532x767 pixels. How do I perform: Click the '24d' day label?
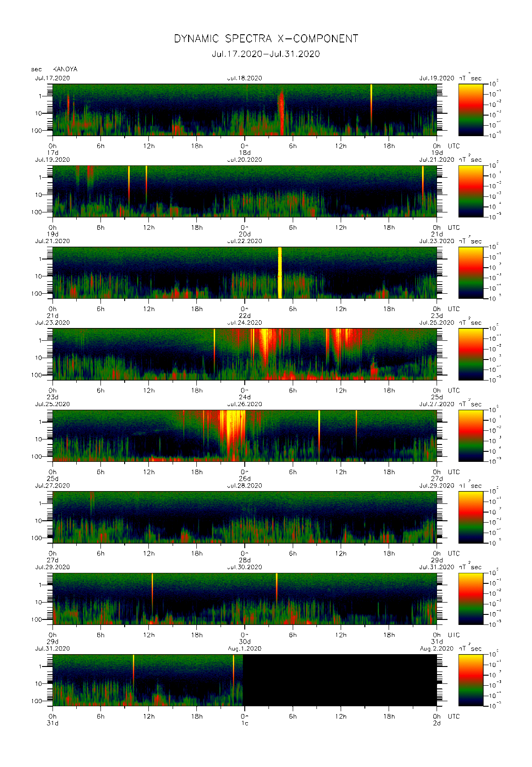tap(245, 397)
